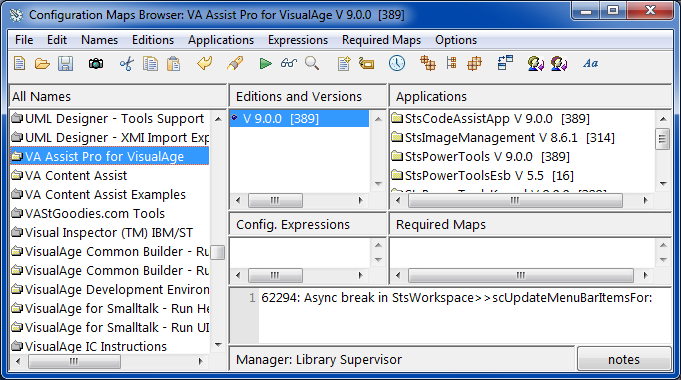
Task: Open the Options menu
Action: [x=456, y=40]
